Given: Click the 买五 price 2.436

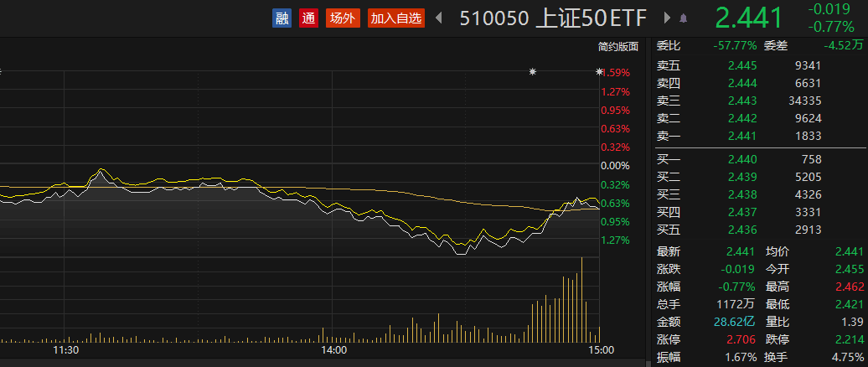Looking at the screenshot, I should click(x=741, y=230).
